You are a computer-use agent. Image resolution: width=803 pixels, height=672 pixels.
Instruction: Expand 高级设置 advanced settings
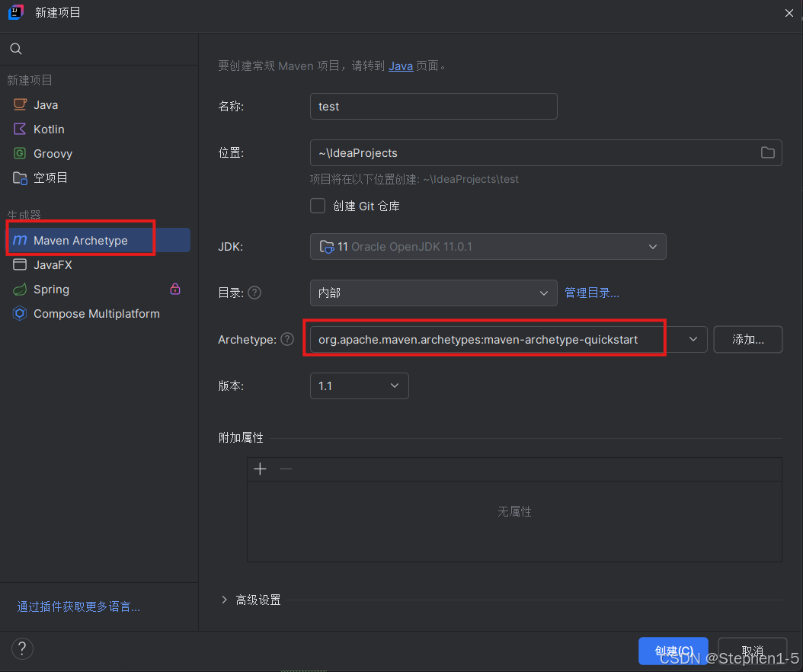[x=224, y=600]
